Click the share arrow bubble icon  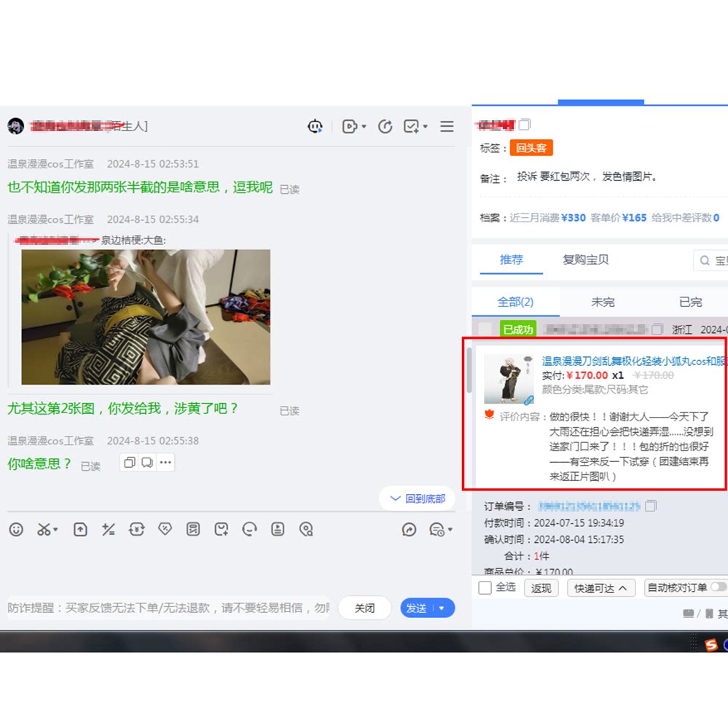pyautogui.click(x=409, y=530)
